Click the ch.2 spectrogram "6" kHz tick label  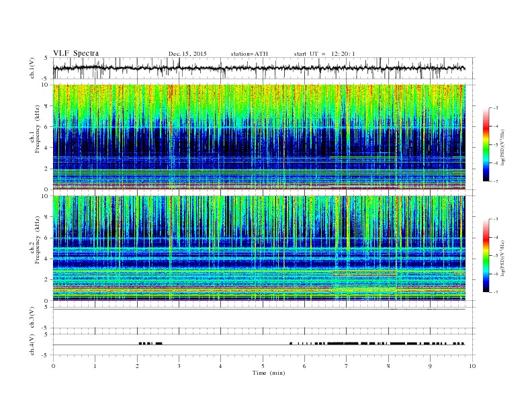[46, 238]
